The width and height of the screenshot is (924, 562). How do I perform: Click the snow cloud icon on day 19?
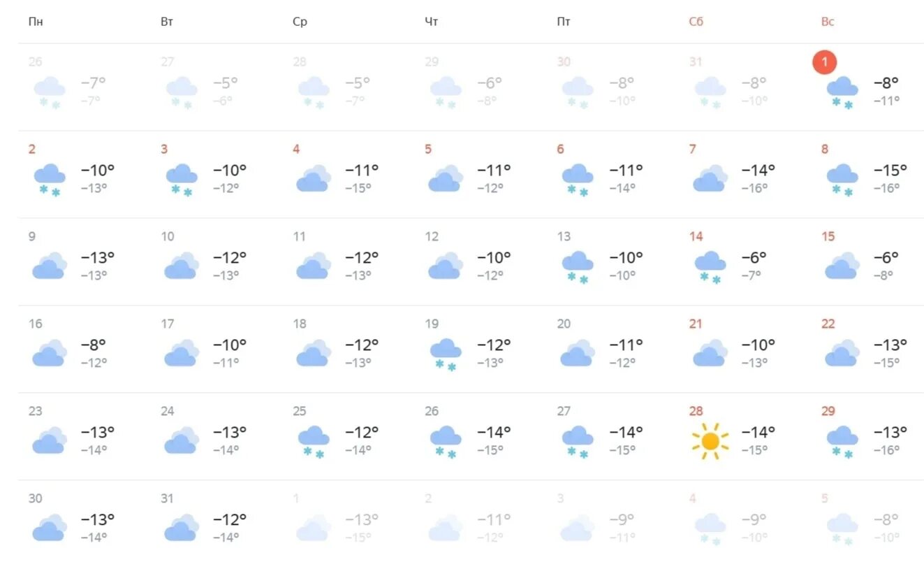tap(446, 355)
